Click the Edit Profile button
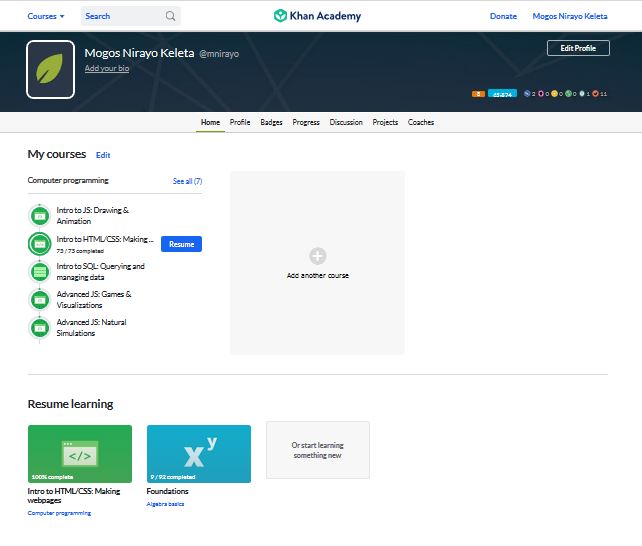This screenshot has height=546, width=642. 578,48
